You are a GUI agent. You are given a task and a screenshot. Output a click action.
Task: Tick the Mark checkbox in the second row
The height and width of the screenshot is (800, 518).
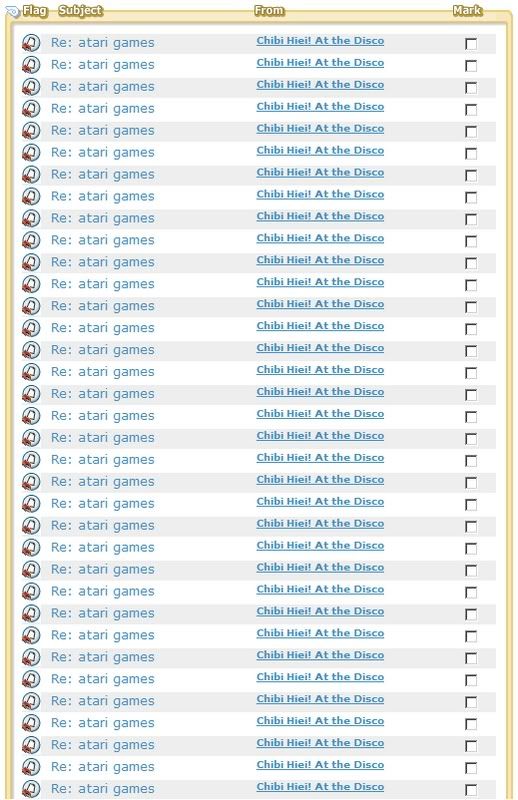[471, 66]
